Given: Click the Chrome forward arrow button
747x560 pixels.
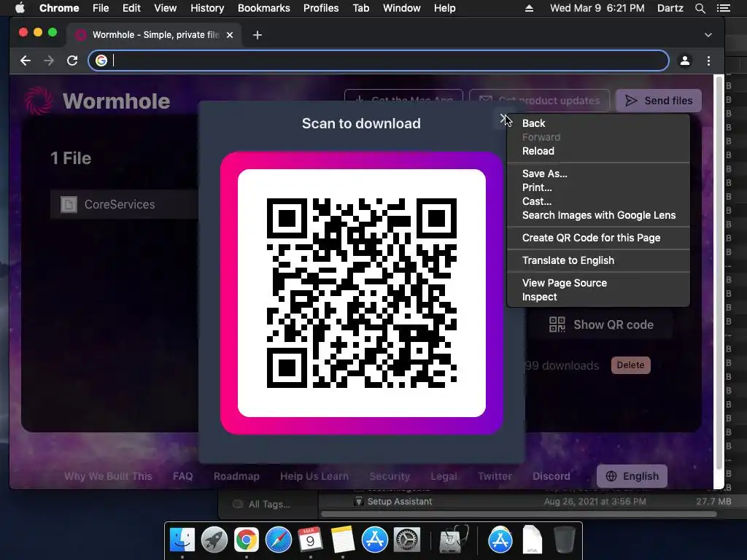Looking at the screenshot, I should click(x=49, y=61).
